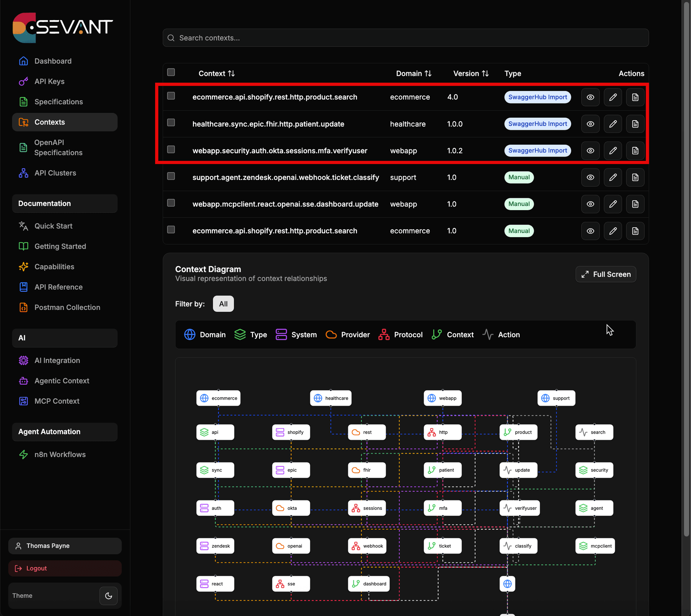Click the Sevant logo
The height and width of the screenshot is (616, 691).
point(63,27)
